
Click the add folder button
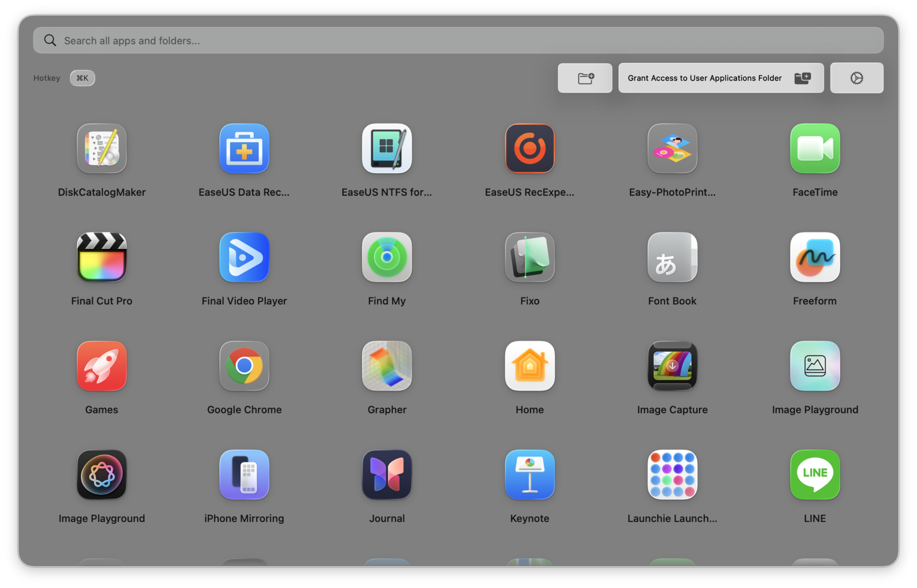(585, 78)
